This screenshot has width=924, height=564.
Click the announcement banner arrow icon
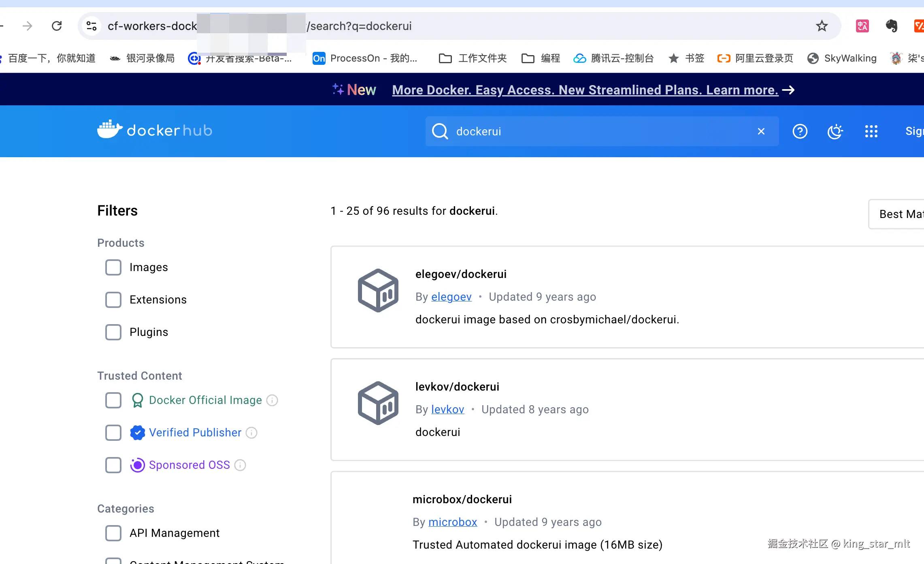point(788,90)
